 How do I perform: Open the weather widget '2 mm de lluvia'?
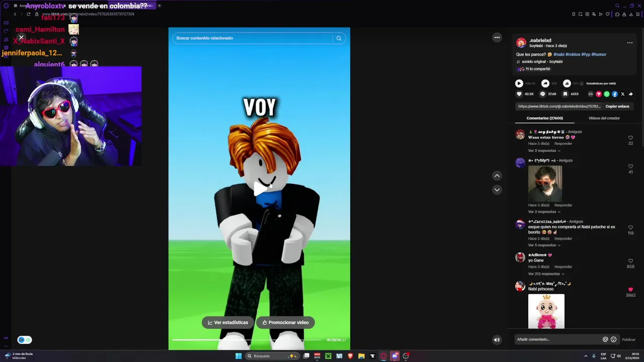coord(19,356)
